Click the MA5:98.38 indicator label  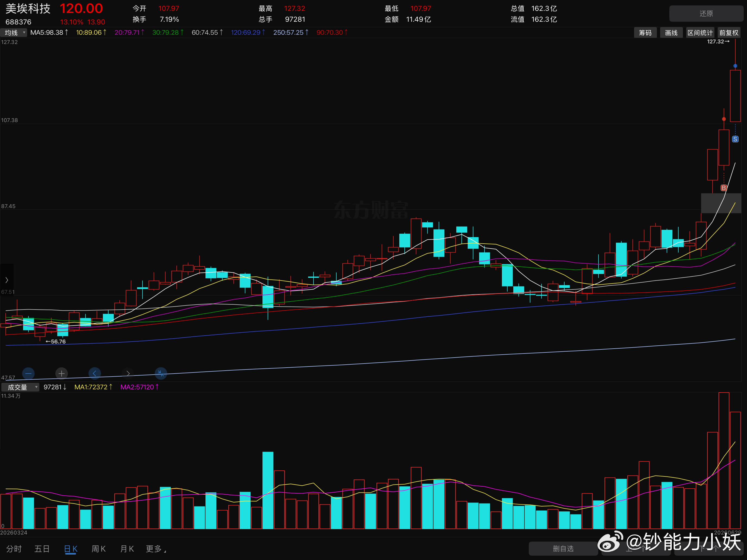(x=49, y=32)
